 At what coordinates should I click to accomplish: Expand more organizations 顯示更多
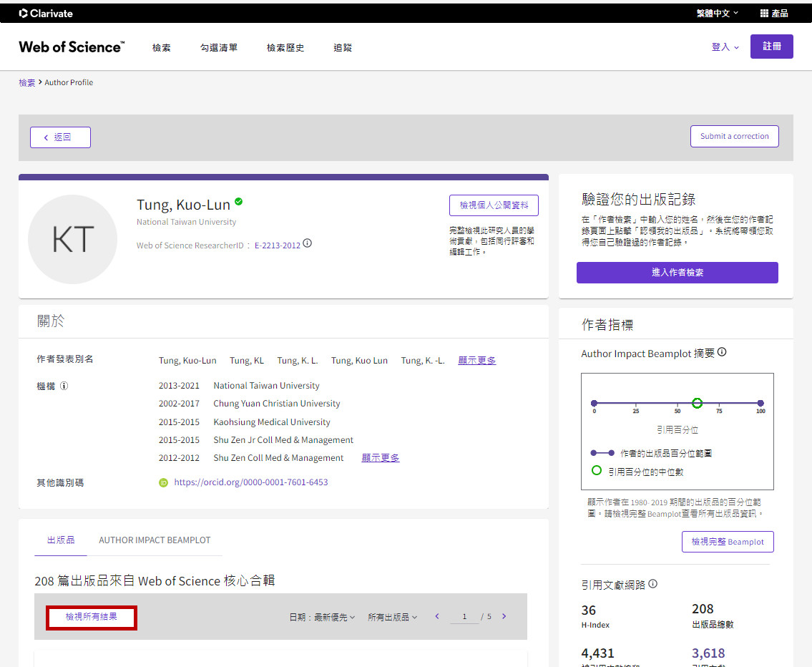pos(380,458)
